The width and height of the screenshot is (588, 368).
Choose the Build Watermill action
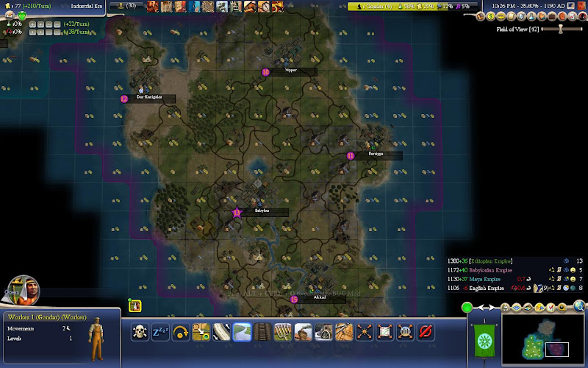(323, 332)
